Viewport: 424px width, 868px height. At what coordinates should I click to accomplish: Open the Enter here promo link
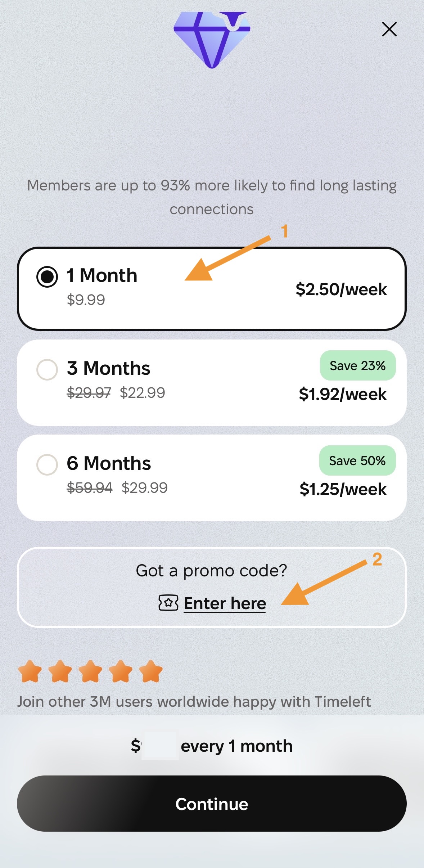tap(225, 603)
